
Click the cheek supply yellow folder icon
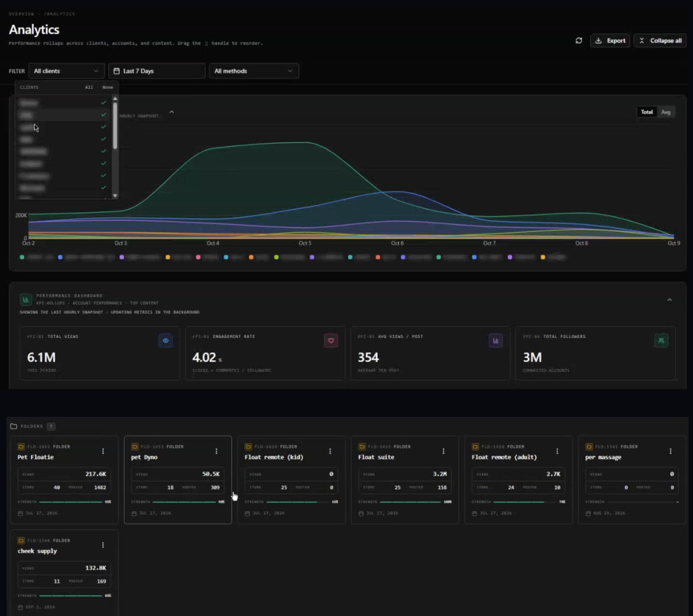coord(21,540)
